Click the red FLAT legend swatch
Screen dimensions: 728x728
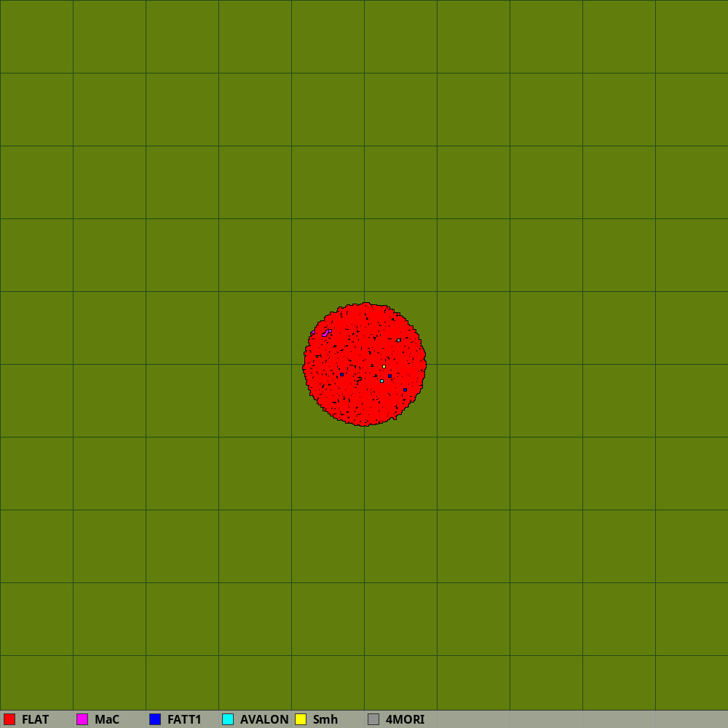point(9,719)
